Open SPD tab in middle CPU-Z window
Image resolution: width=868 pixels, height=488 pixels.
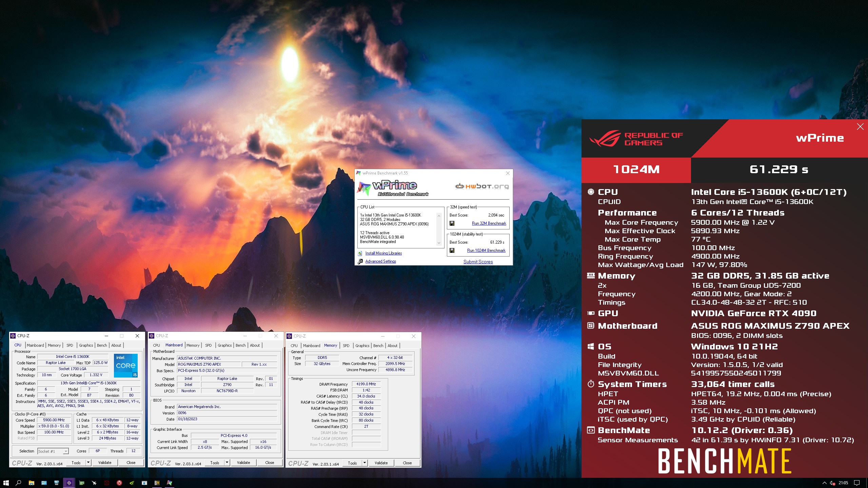point(209,345)
